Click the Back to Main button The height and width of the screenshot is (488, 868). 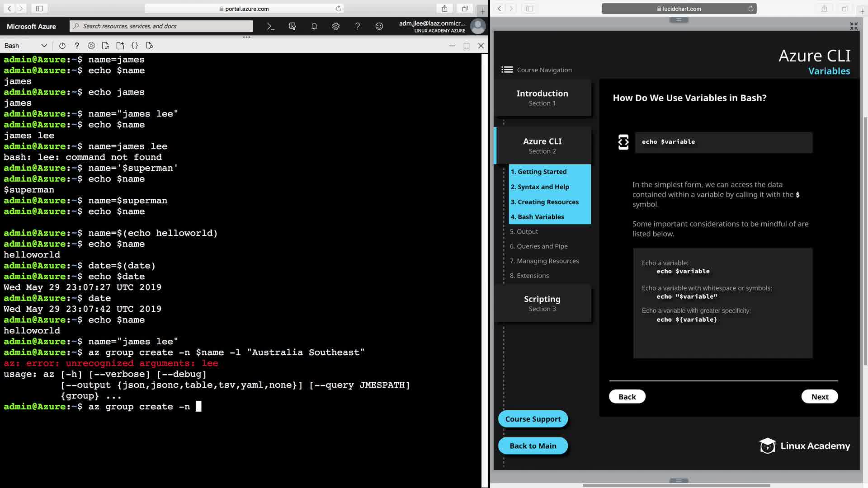[533, 446]
